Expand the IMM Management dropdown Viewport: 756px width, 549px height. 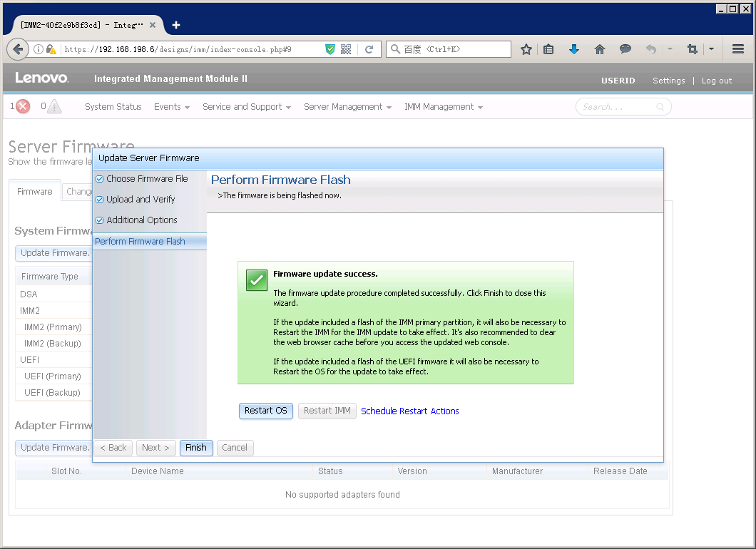tap(443, 107)
